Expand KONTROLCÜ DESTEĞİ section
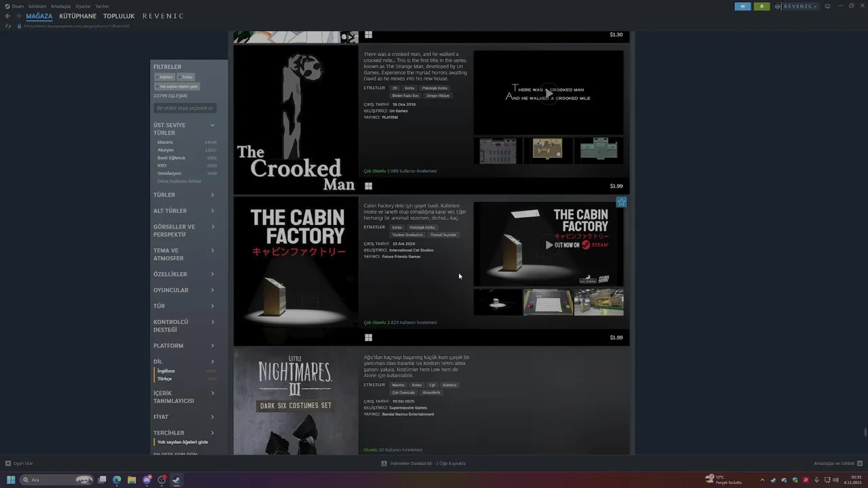 tap(184, 325)
